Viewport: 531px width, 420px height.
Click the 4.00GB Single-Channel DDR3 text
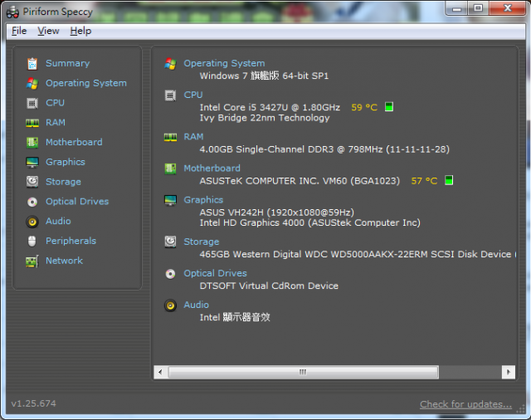pyautogui.click(x=324, y=149)
